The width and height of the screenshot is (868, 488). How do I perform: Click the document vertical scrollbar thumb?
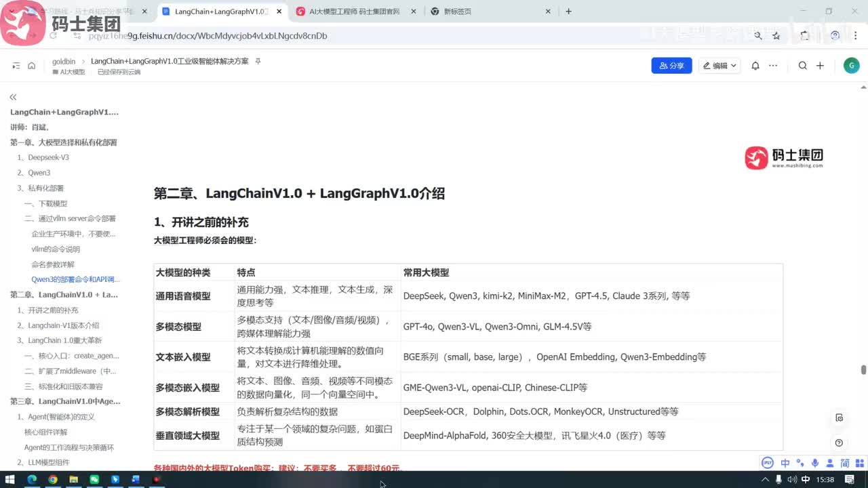[x=863, y=370]
